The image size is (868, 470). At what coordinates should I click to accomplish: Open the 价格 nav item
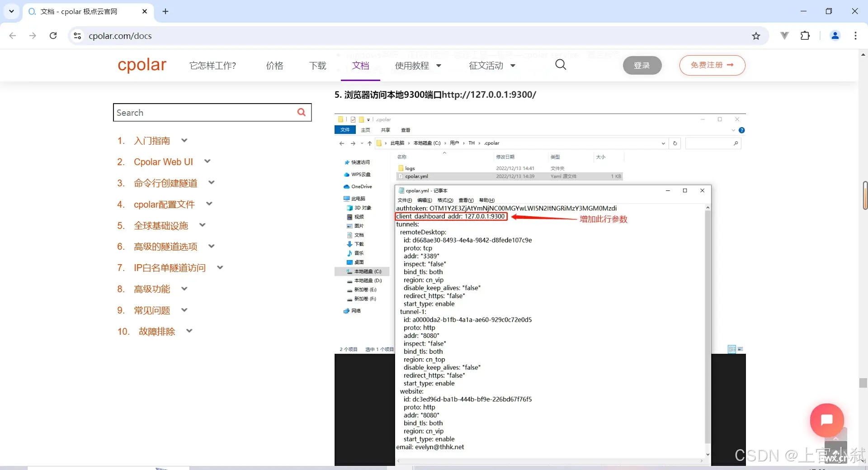pyautogui.click(x=274, y=66)
